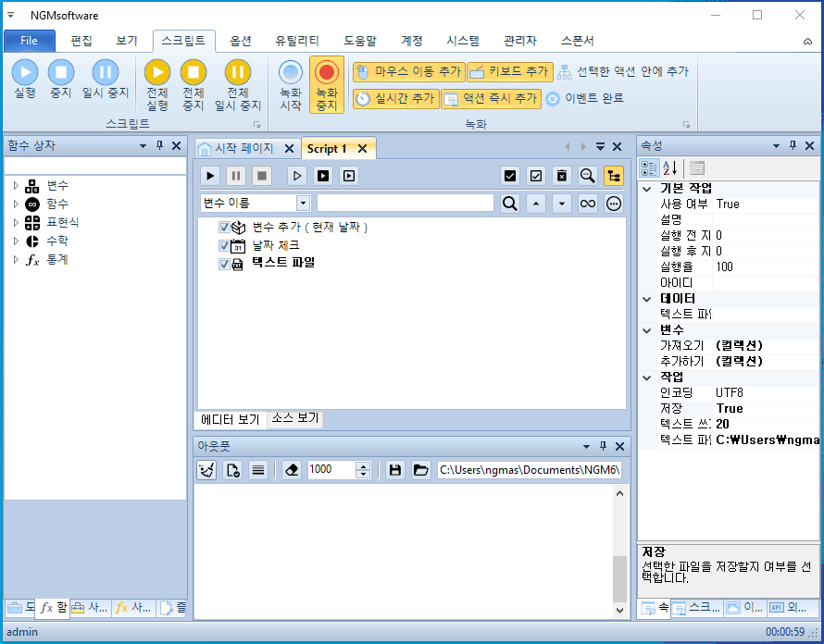This screenshot has height=644, width=824.
Task: Toggle 마우스 이동 추가 option
Action: point(409,71)
